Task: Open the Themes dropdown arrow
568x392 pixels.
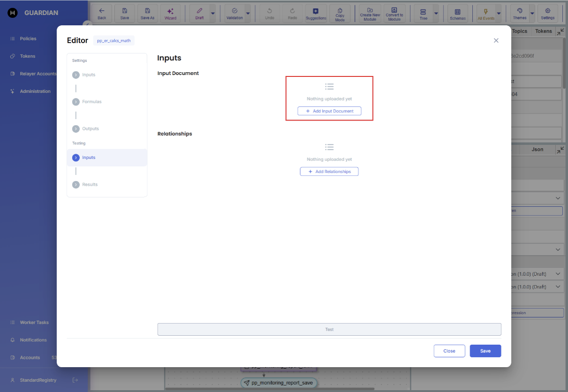Action: pyautogui.click(x=532, y=14)
